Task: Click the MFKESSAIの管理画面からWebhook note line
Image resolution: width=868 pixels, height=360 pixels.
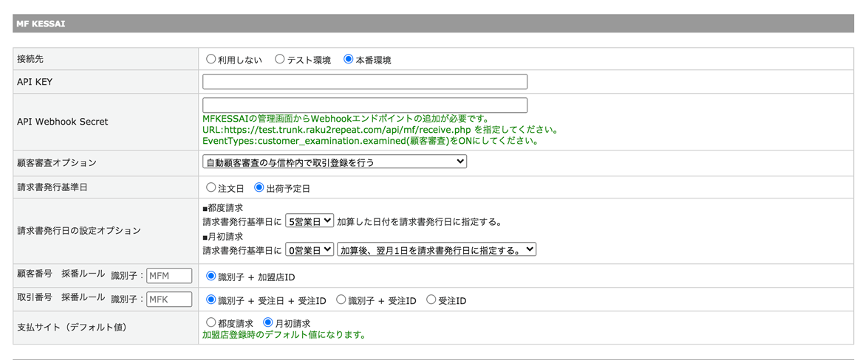Action: pyautogui.click(x=345, y=119)
